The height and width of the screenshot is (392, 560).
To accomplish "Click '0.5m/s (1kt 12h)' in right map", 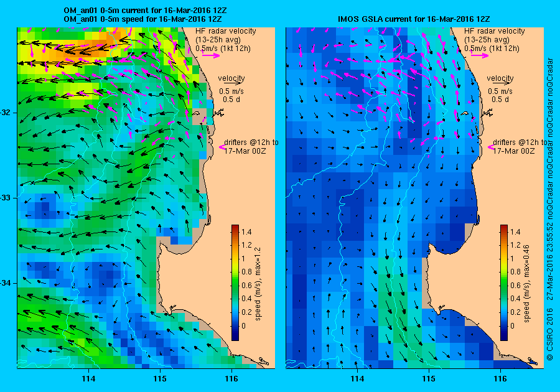I will pos(492,48).
